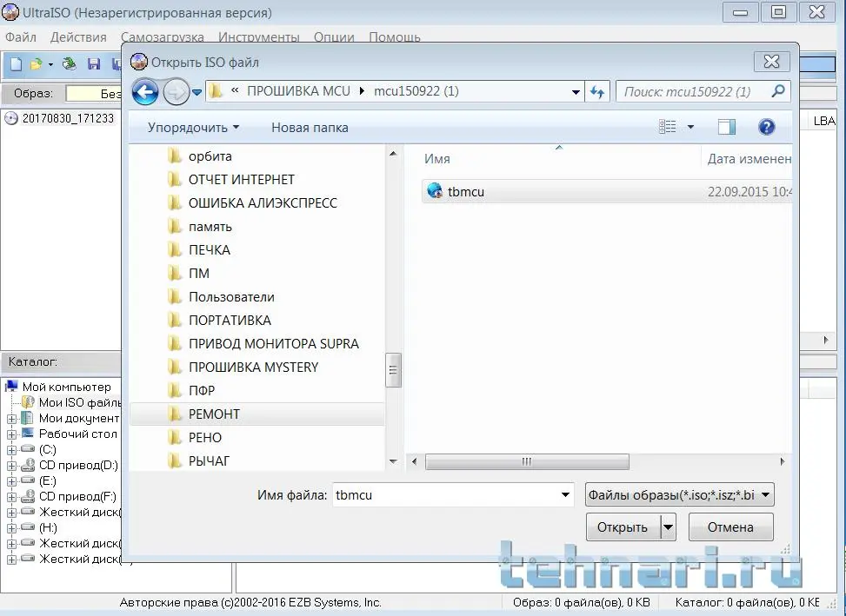The image size is (846, 616).
Task: Select Мои ISO файлы in catalog tree
Action: (80, 402)
